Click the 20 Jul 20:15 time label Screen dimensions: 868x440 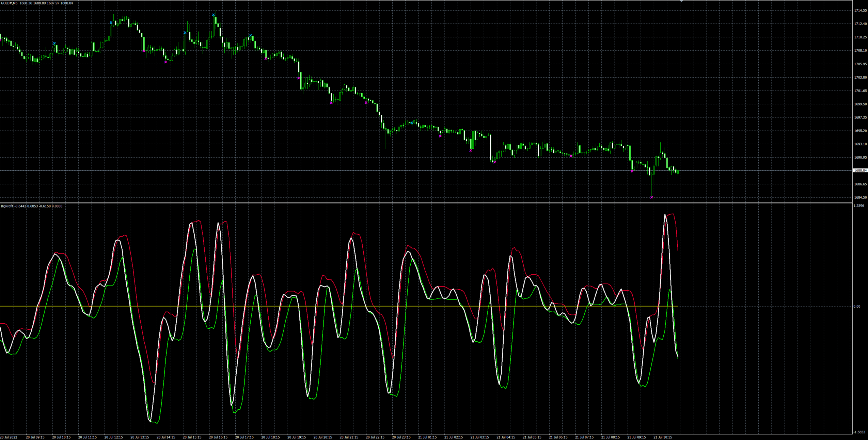point(322,437)
